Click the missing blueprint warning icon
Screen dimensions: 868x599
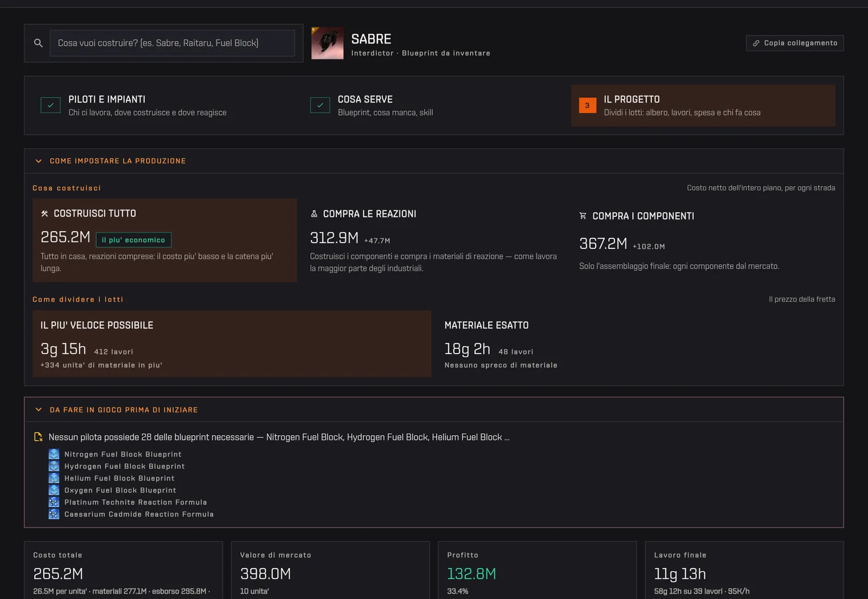pos(38,437)
